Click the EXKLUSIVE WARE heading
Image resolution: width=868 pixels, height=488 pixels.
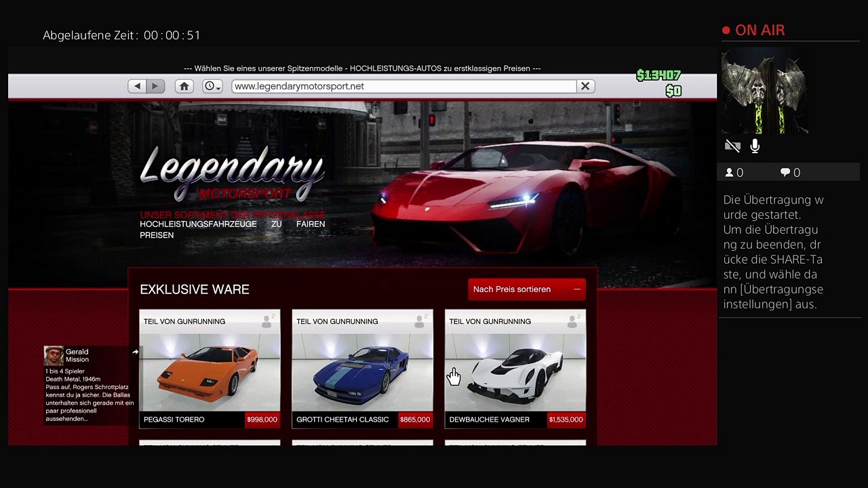[195, 289]
